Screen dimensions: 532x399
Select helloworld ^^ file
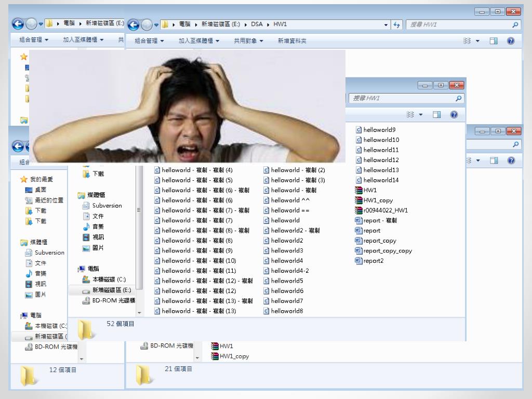[x=287, y=201]
